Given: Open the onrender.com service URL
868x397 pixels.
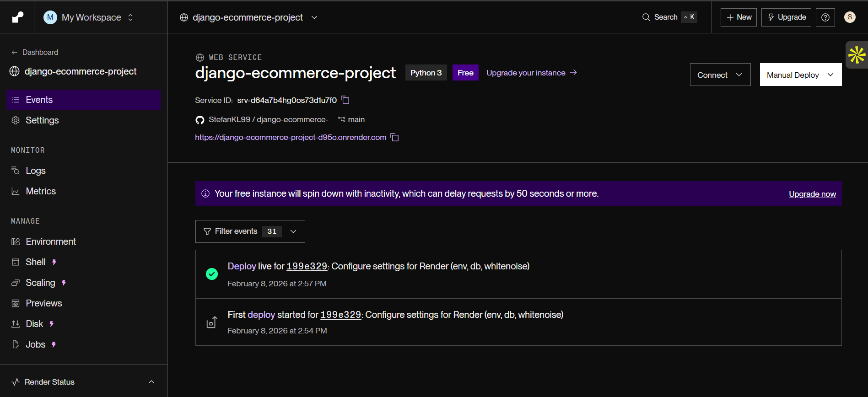Looking at the screenshot, I should pyautogui.click(x=291, y=137).
